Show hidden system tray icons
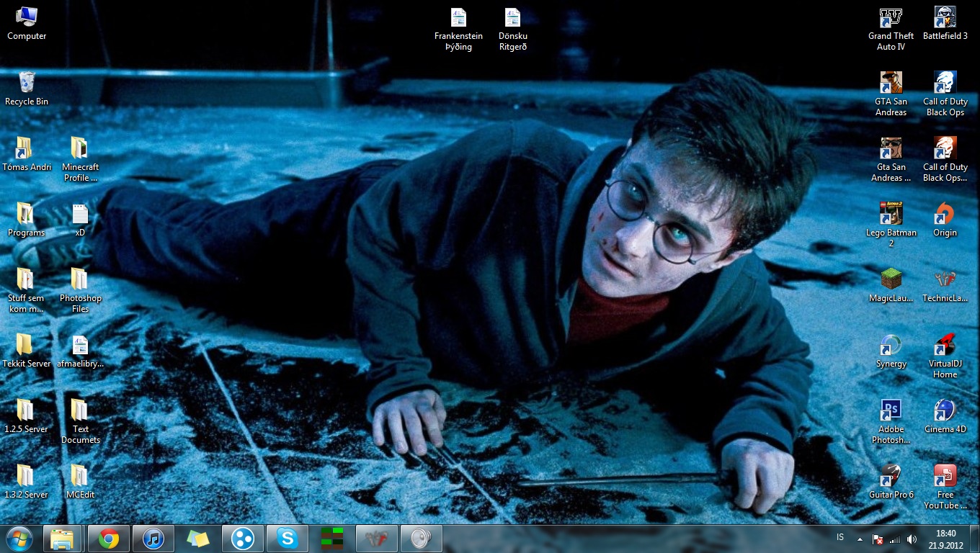 pos(860,539)
